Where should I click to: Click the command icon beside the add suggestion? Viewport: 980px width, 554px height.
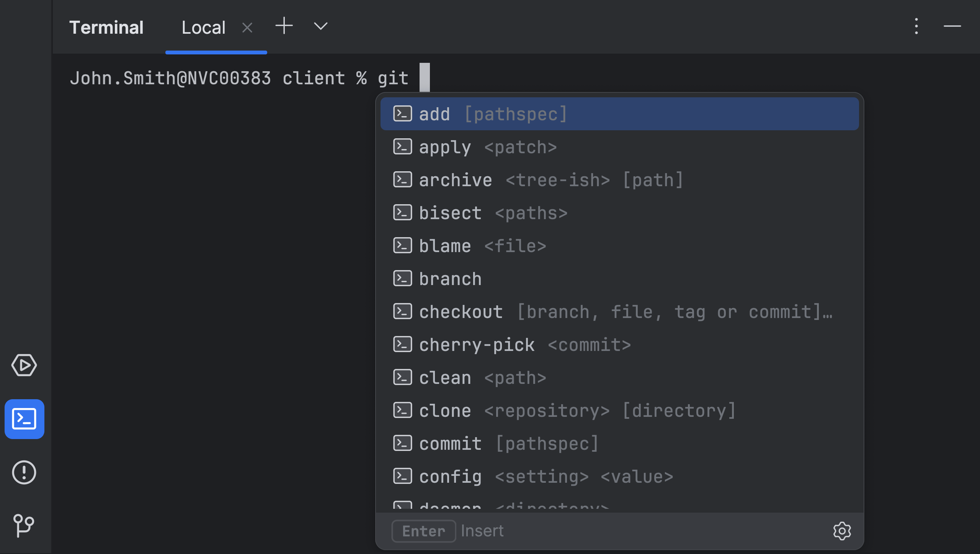pyautogui.click(x=402, y=113)
